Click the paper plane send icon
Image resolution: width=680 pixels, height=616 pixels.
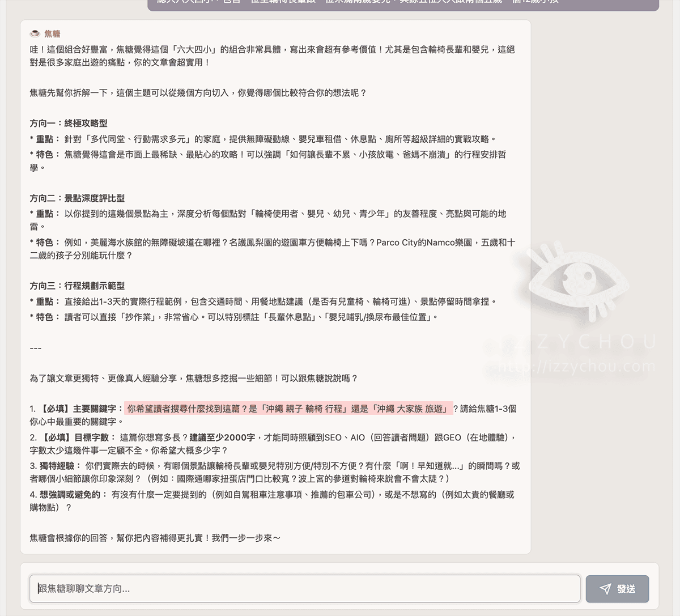click(605, 589)
